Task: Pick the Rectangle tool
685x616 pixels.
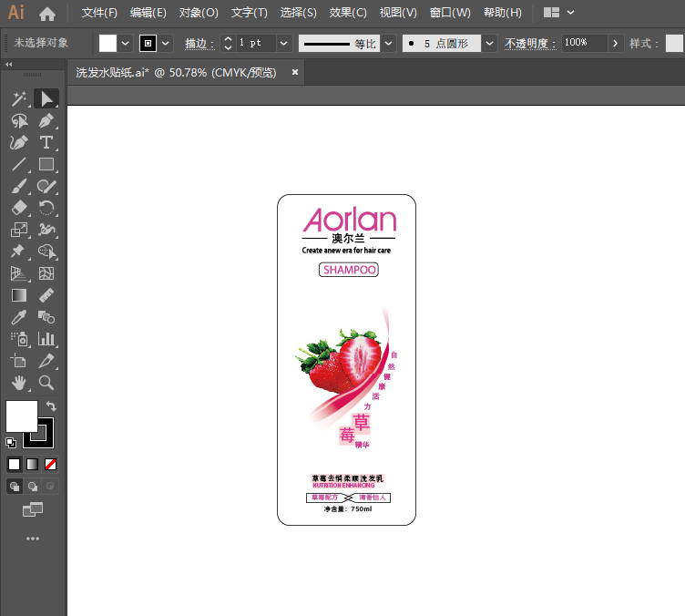Action: click(46, 165)
